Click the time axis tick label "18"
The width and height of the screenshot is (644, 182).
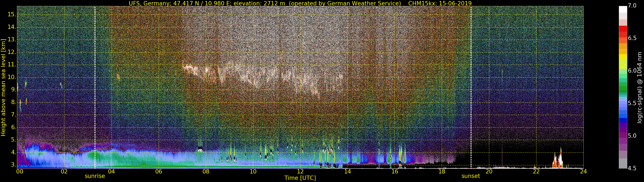click(x=442, y=171)
